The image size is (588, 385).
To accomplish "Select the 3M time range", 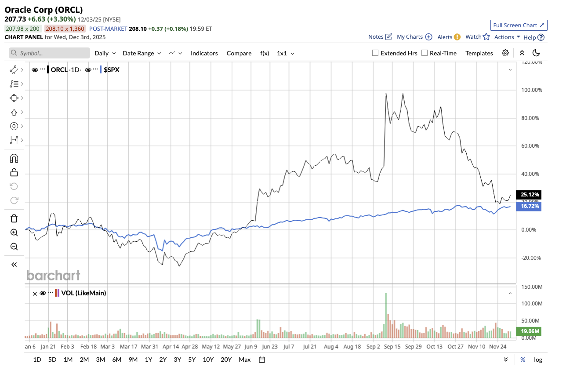I will tap(100, 360).
